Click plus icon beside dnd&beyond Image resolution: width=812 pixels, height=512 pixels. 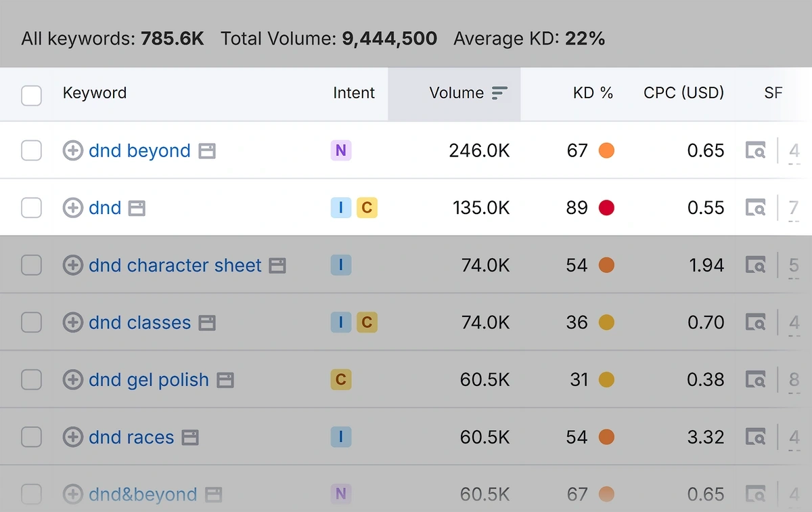click(72, 494)
